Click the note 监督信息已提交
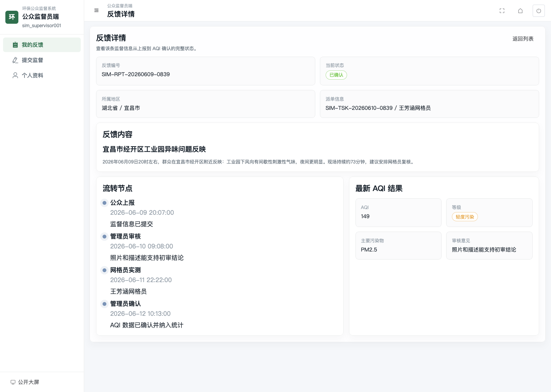This screenshot has height=392, width=551. (132, 224)
